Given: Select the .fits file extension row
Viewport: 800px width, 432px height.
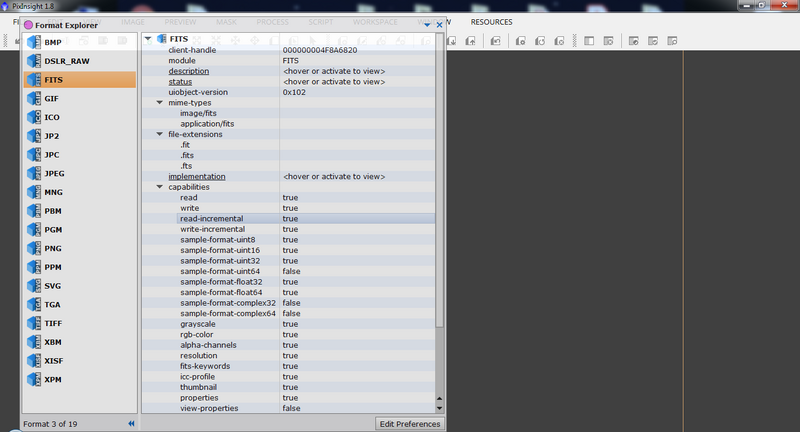Looking at the screenshot, I should click(289, 155).
